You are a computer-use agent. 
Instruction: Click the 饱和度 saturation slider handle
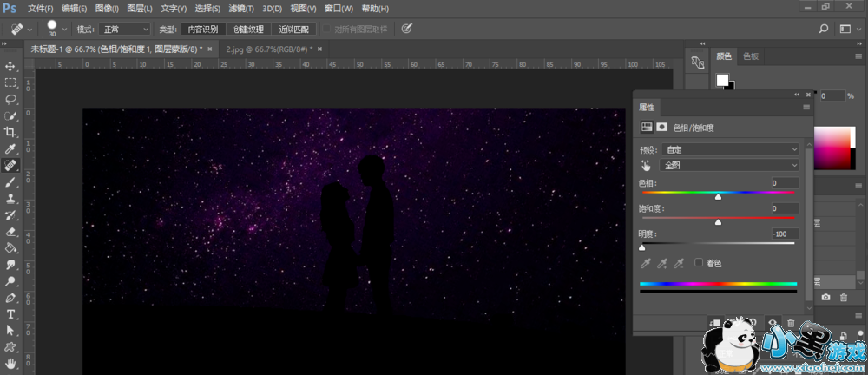718,223
